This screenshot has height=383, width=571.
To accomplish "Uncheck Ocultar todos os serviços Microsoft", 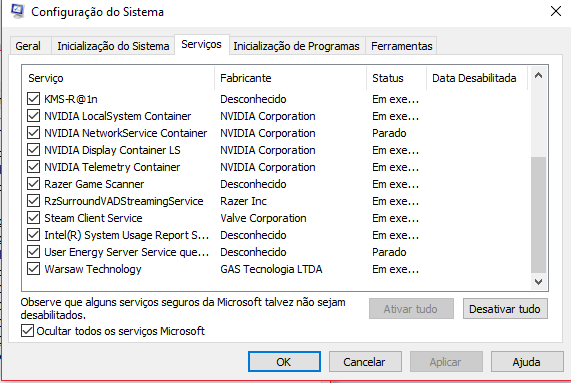I will [x=27, y=331].
